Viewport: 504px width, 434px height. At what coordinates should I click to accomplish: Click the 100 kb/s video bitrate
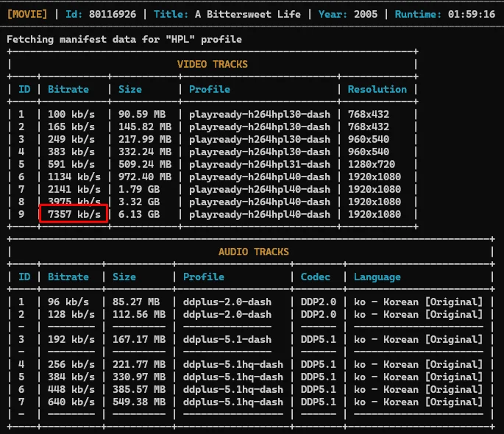tap(71, 114)
